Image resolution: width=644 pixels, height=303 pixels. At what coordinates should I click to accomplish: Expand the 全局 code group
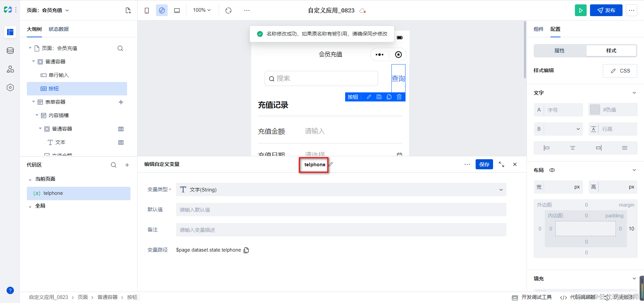30,207
